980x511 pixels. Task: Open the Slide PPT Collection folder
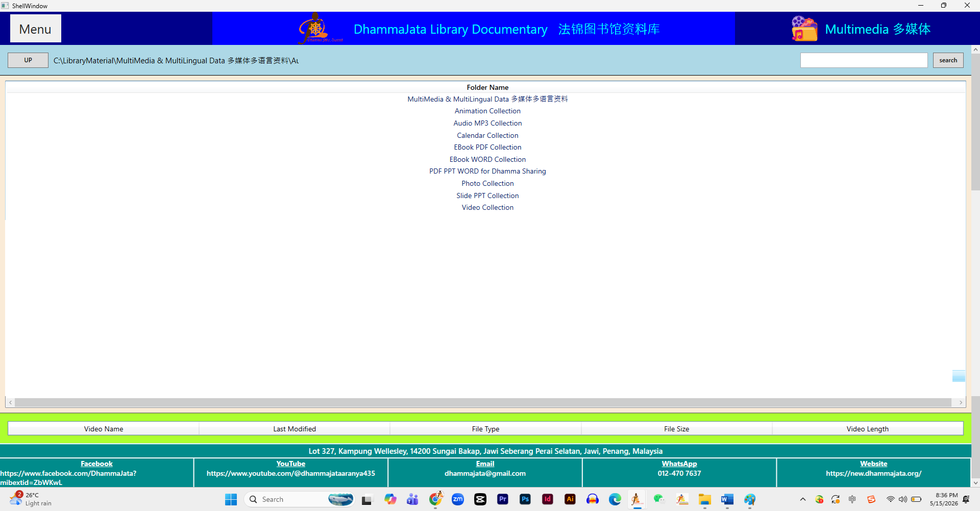point(487,196)
